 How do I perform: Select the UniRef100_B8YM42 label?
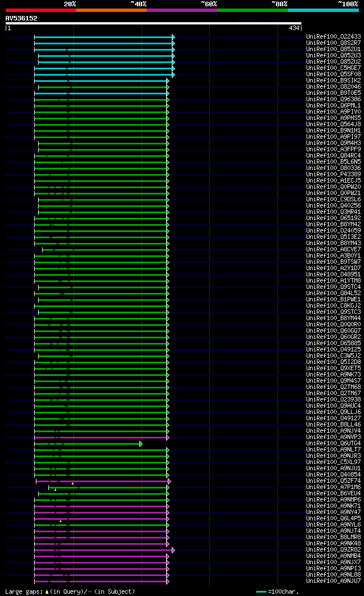point(333,225)
